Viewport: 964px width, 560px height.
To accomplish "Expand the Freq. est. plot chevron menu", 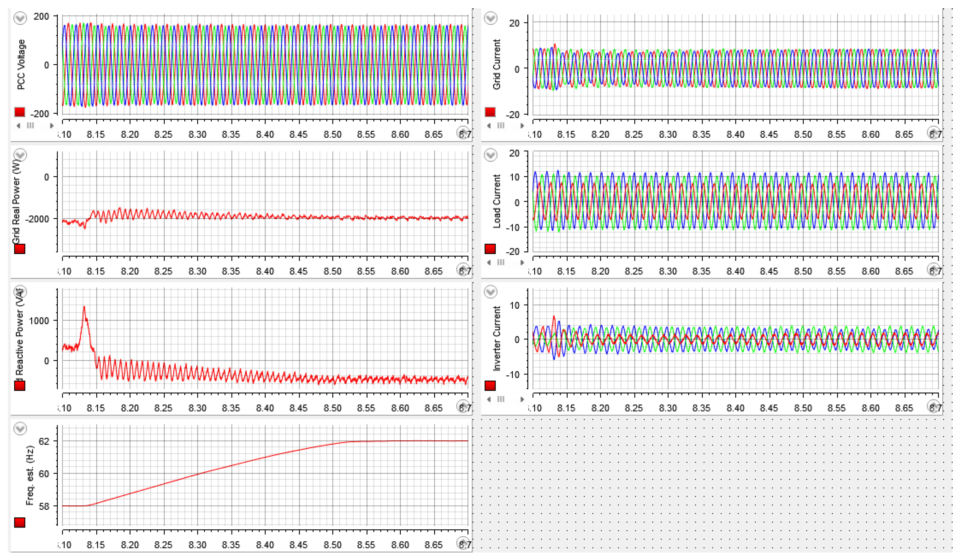I will [20, 428].
